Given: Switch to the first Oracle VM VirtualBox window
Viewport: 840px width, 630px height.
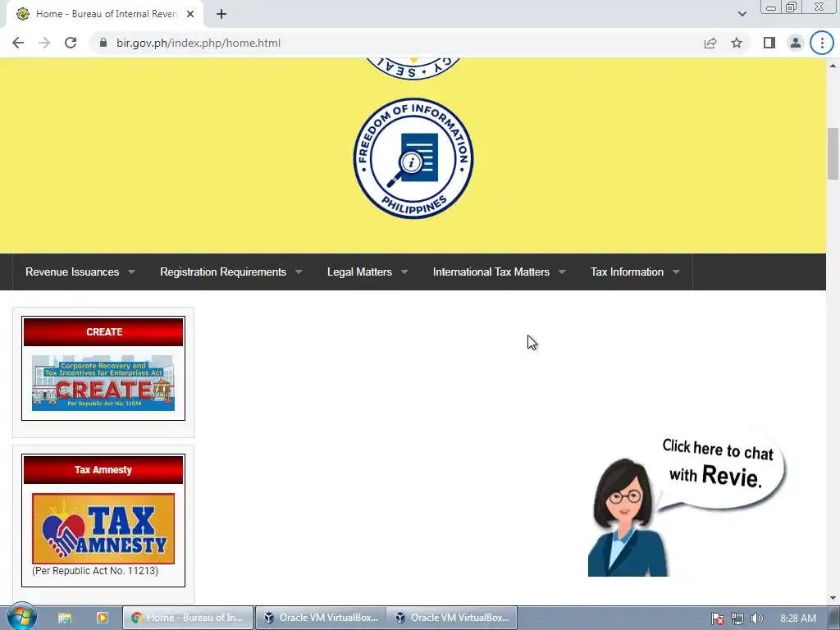Looking at the screenshot, I should point(321,618).
